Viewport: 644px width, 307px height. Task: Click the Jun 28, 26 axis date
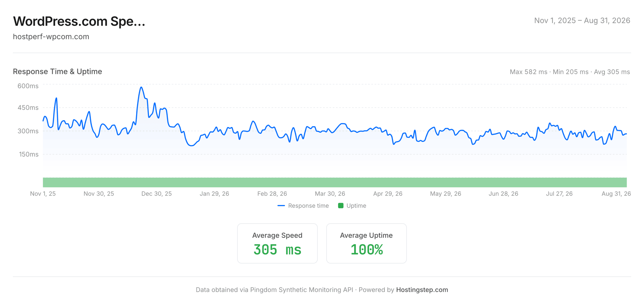pos(503,194)
